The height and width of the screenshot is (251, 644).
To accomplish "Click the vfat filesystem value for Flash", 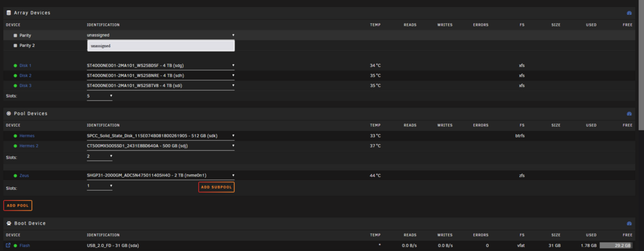I will click(x=521, y=246).
